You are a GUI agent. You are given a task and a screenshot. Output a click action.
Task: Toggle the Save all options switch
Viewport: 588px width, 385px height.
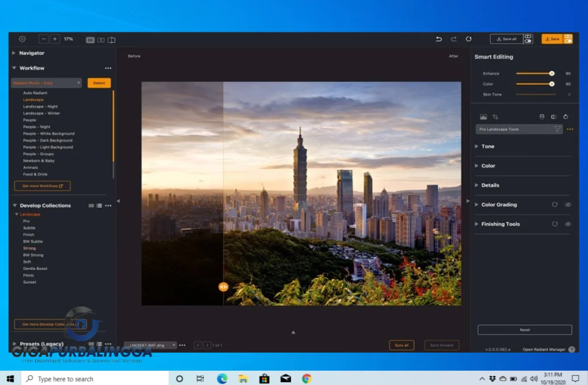tap(528, 39)
